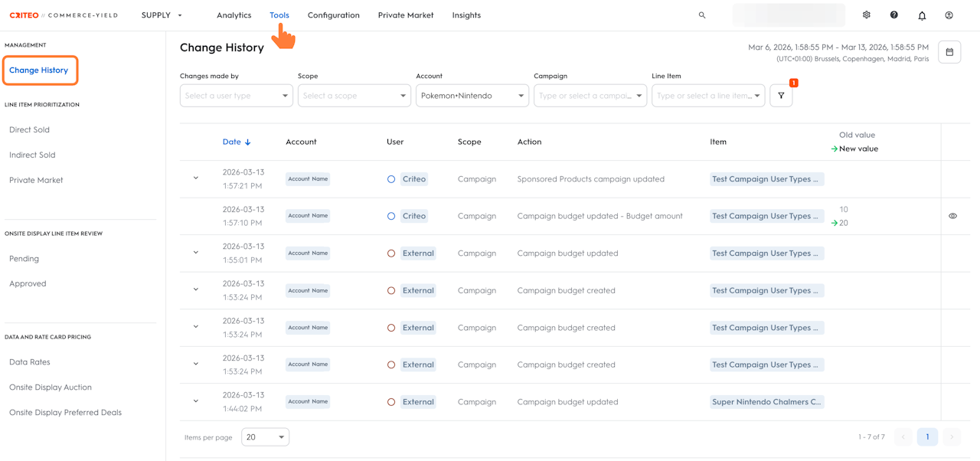
Task: Click the filter funnel icon
Action: coord(781,96)
